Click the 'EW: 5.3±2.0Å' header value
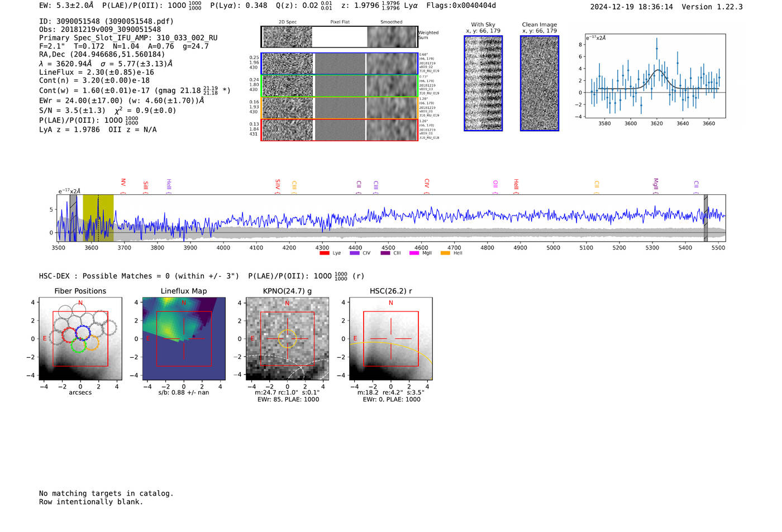 click(x=66, y=6)
